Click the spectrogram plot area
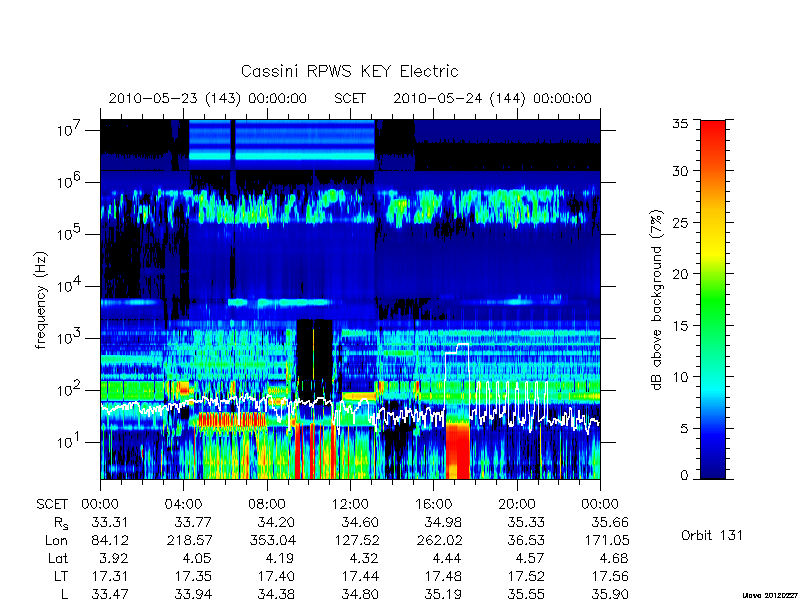Viewport: 800px width, 600px height. pos(350,299)
